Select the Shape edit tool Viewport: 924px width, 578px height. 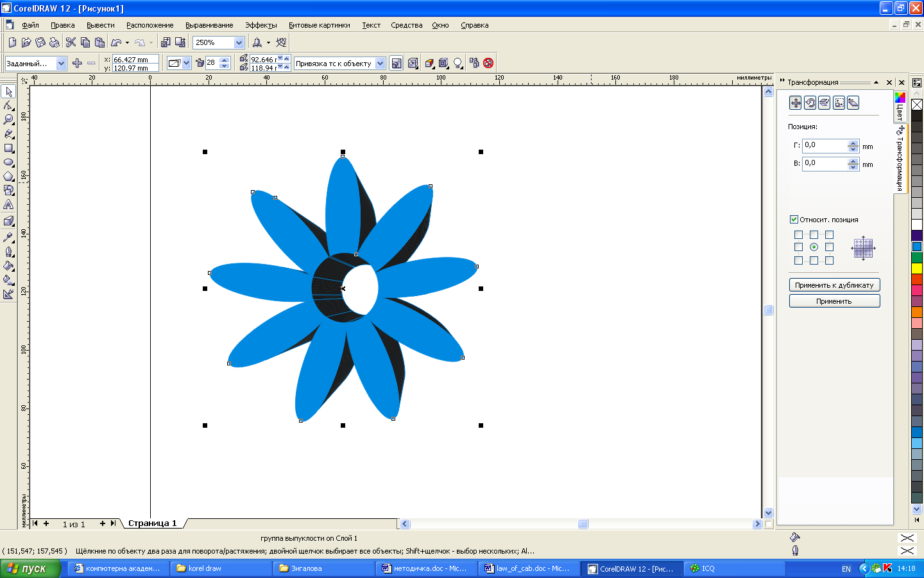pyautogui.click(x=8, y=105)
